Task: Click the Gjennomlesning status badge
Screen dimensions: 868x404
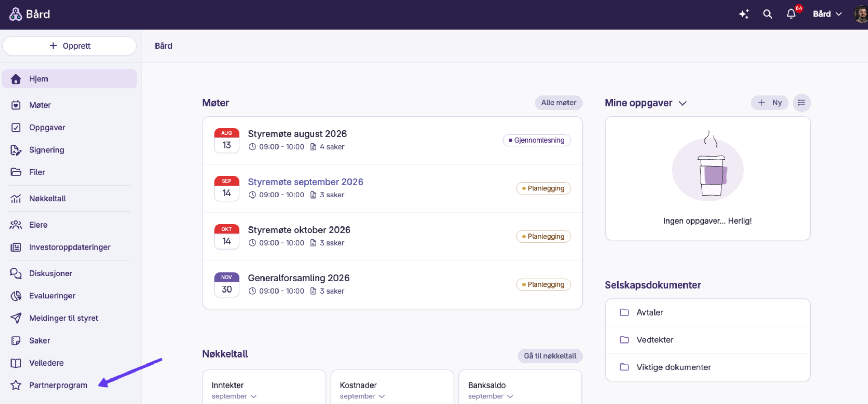Action: pos(536,140)
